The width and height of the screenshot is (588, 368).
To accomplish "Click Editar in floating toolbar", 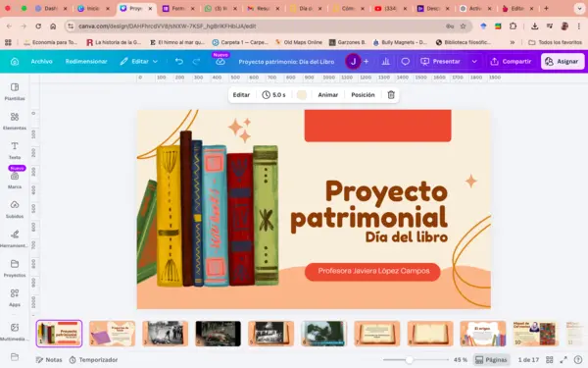I will coord(241,94).
